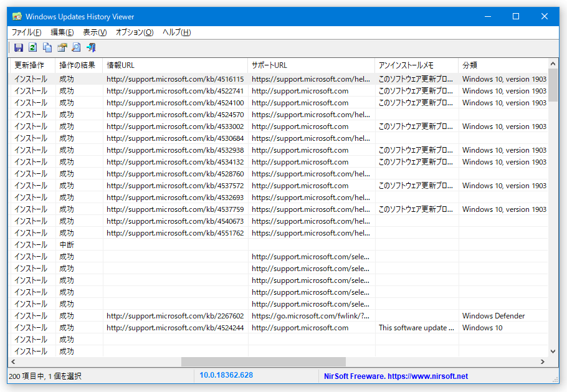Select the kb/4534132 info URL cell
This screenshot has width=567, height=392.
click(x=175, y=162)
